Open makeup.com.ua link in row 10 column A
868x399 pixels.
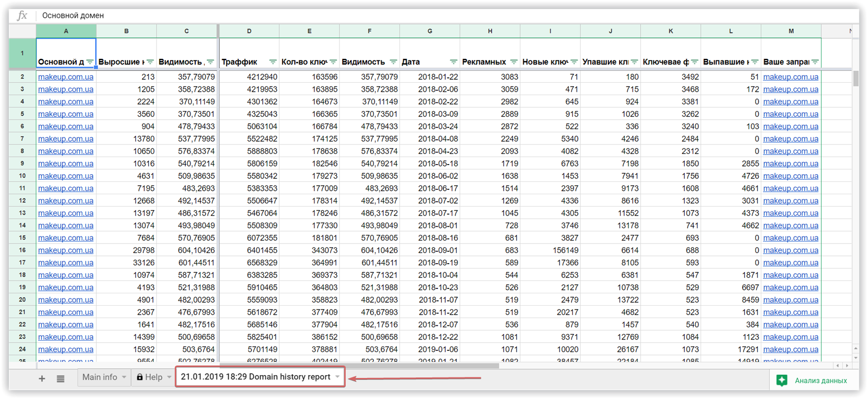click(66, 176)
